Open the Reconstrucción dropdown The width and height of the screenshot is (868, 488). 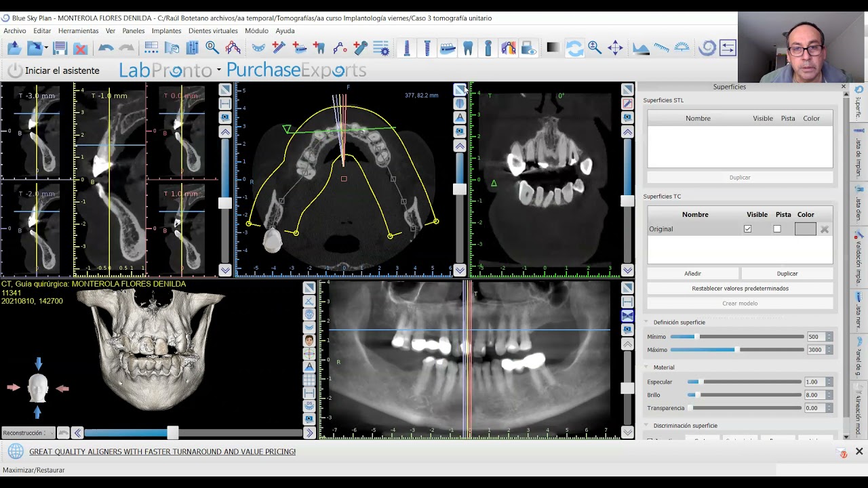click(27, 432)
